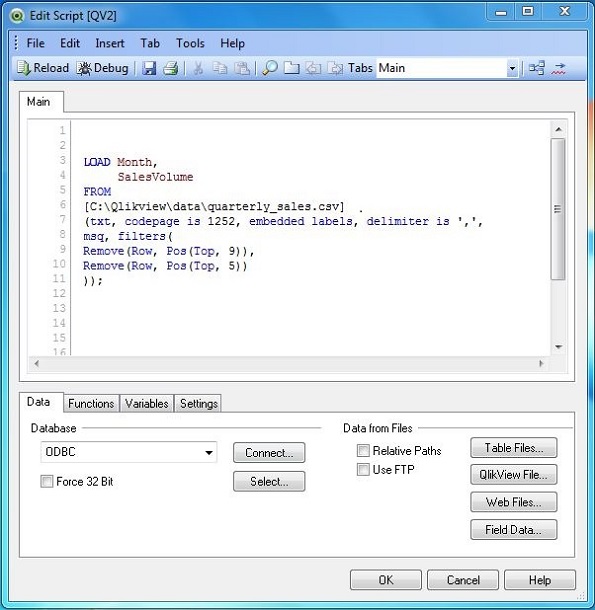This screenshot has height=610, width=595.
Task: Click the Reload script icon
Action: (x=23, y=68)
